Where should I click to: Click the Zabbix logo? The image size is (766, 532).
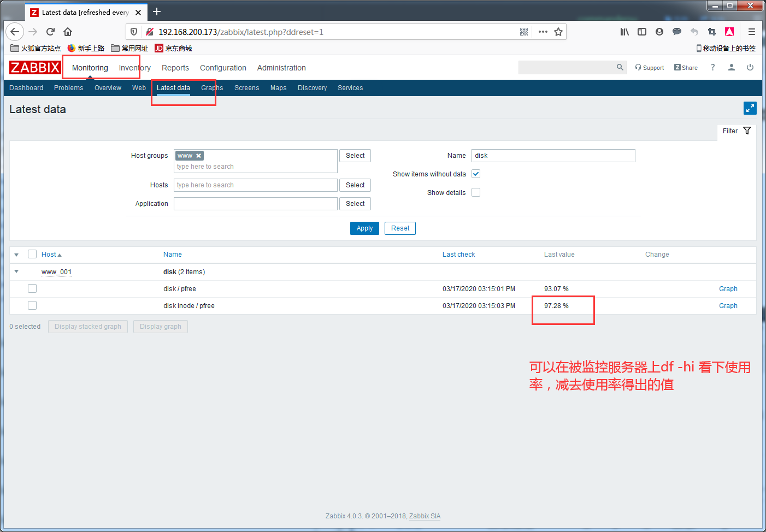(34, 68)
